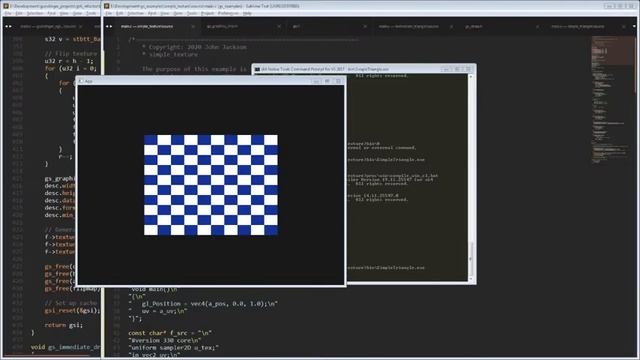Minimize the App window

(316, 81)
